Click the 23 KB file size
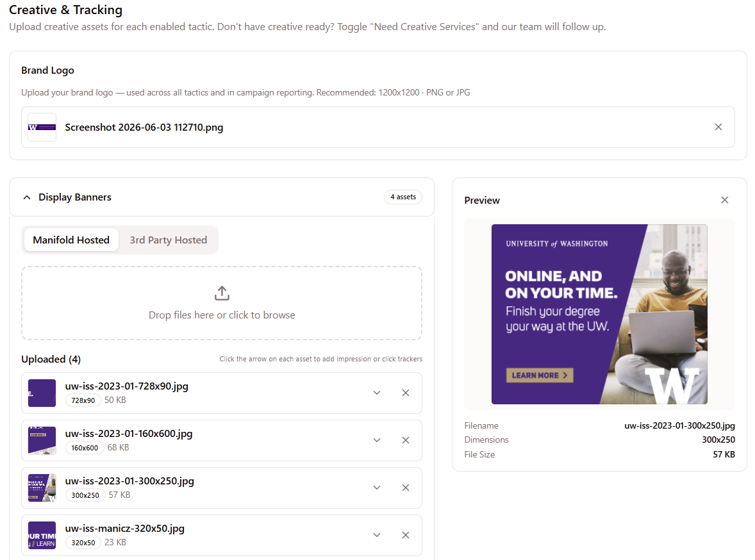Viewport: 755px width, 560px height. point(115,543)
